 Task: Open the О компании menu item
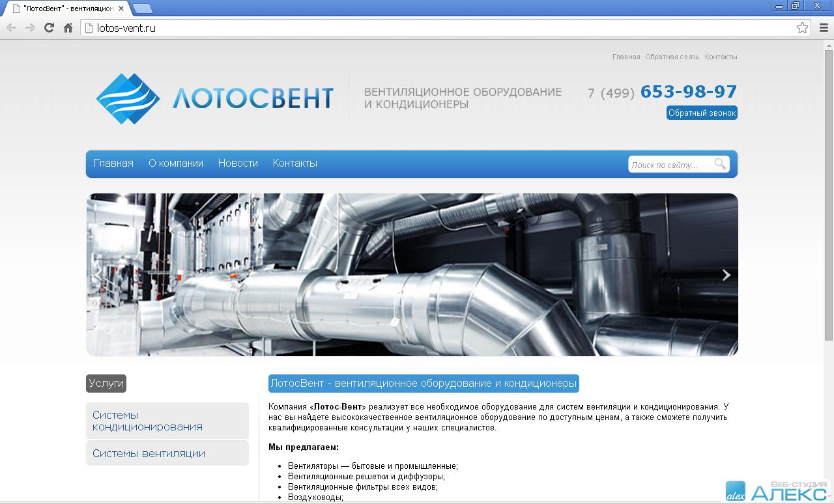coord(176,163)
